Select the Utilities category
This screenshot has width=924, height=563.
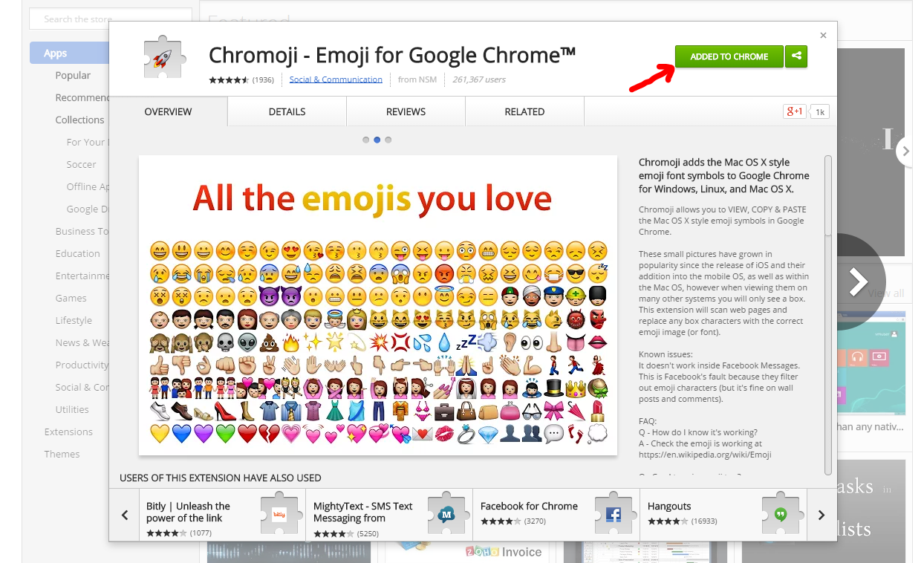click(x=72, y=409)
